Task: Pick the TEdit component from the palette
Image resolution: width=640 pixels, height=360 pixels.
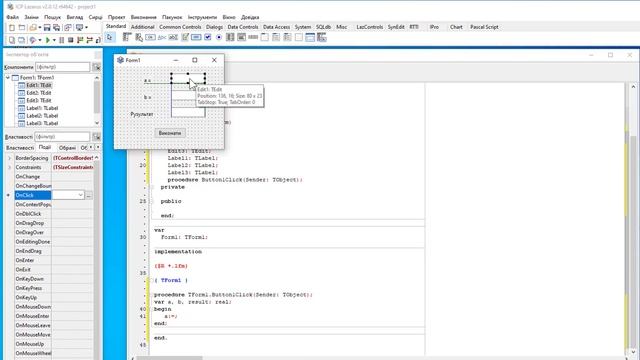Action: pos(173,37)
